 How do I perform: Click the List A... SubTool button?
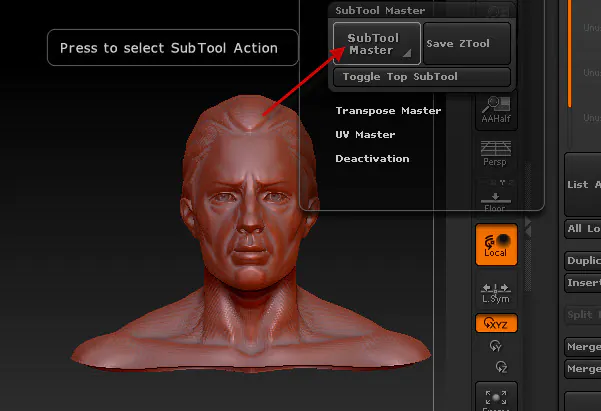(583, 185)
